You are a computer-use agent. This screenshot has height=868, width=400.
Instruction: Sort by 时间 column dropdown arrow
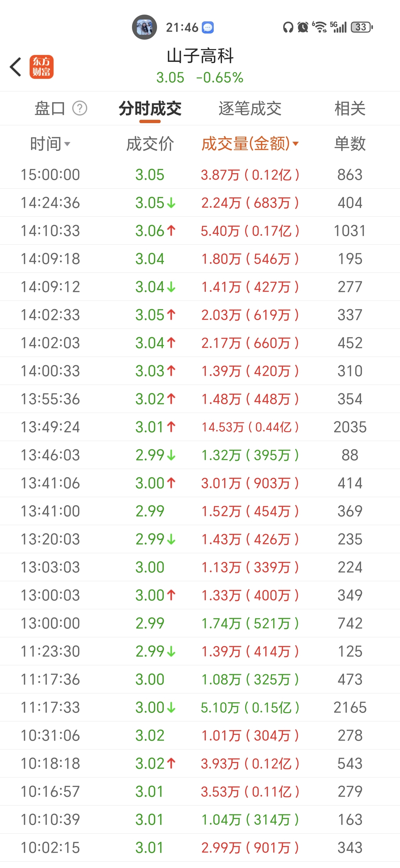[67, 144]
